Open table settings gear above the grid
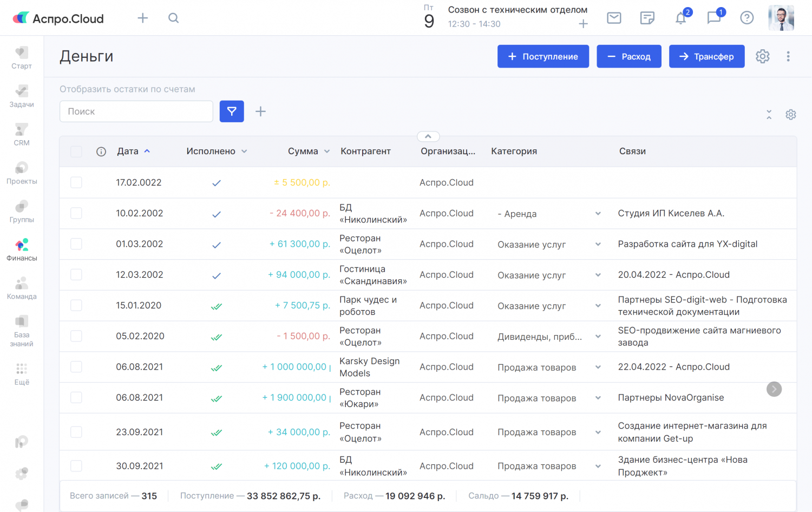 tap(790, 115)
